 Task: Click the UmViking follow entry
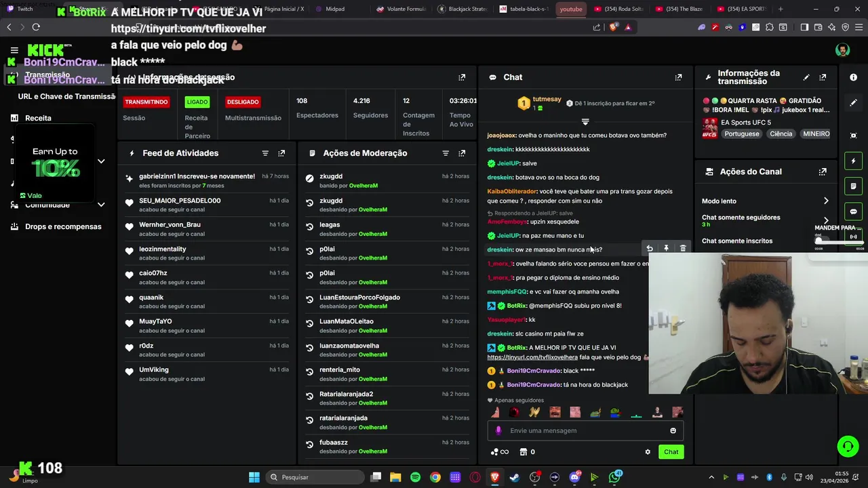coord(207,374)
